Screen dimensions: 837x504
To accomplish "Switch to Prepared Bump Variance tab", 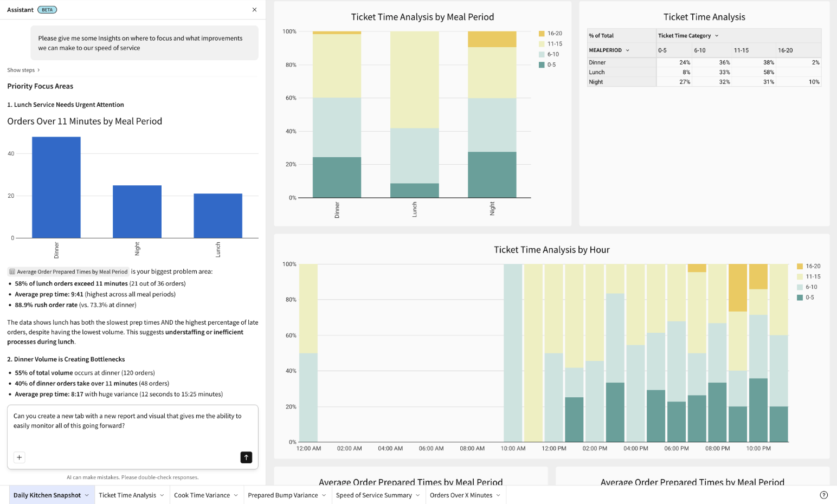I will coord(283,495).
